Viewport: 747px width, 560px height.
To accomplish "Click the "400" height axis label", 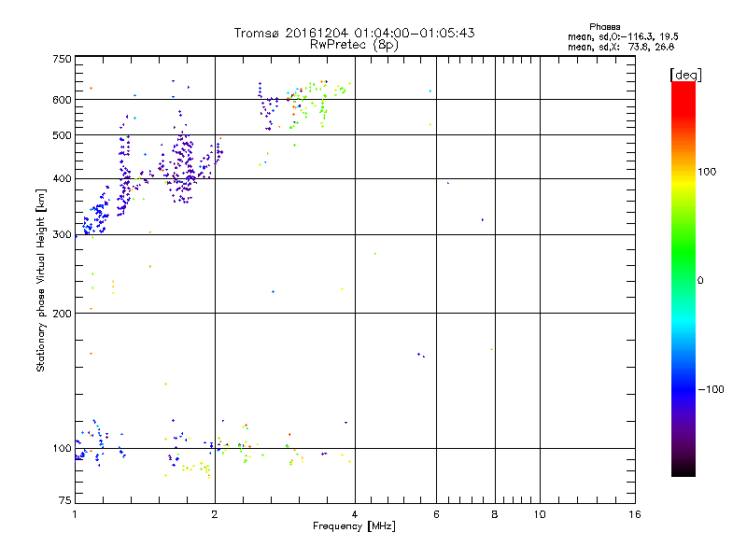I will tap(62, 178).
